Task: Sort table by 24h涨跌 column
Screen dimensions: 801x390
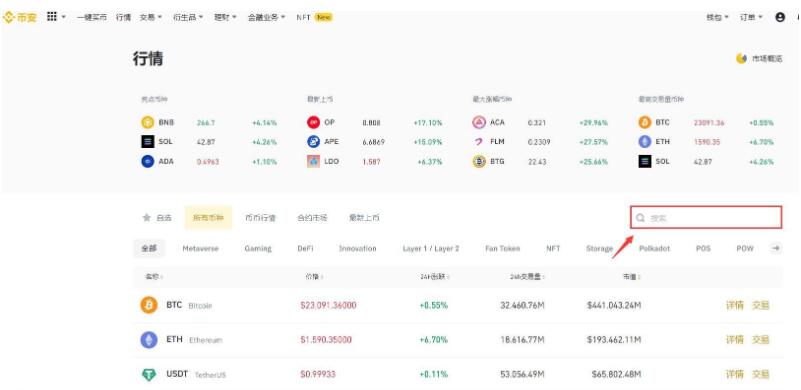Action: click(434, 277)
